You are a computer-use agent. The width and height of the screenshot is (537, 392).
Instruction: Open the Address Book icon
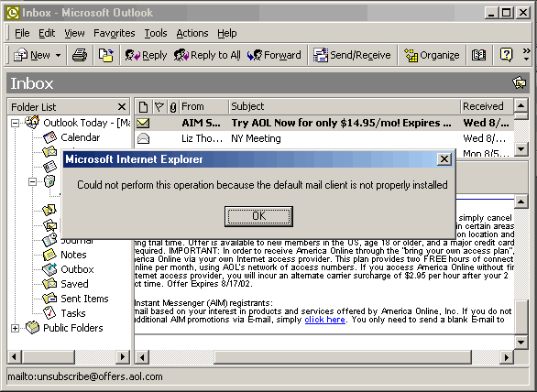pos(478,55)
